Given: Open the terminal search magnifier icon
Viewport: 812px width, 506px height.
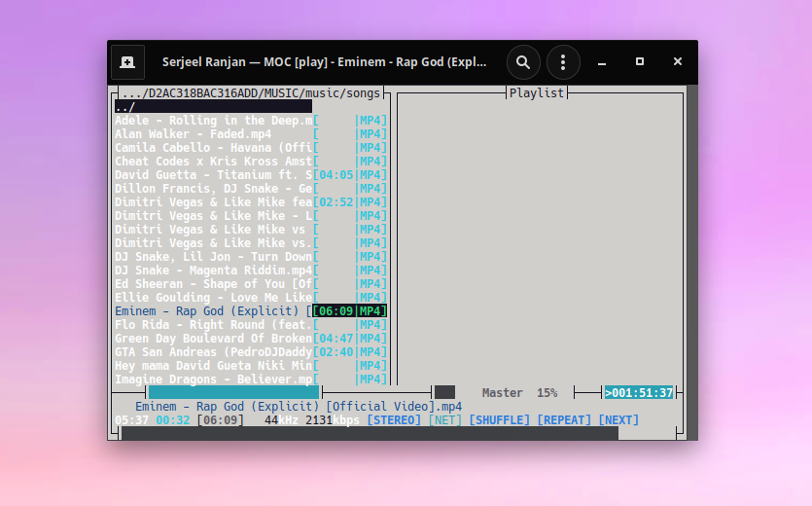Looking at the screenshot, I should pyautogui.click(x=523, y=62).
